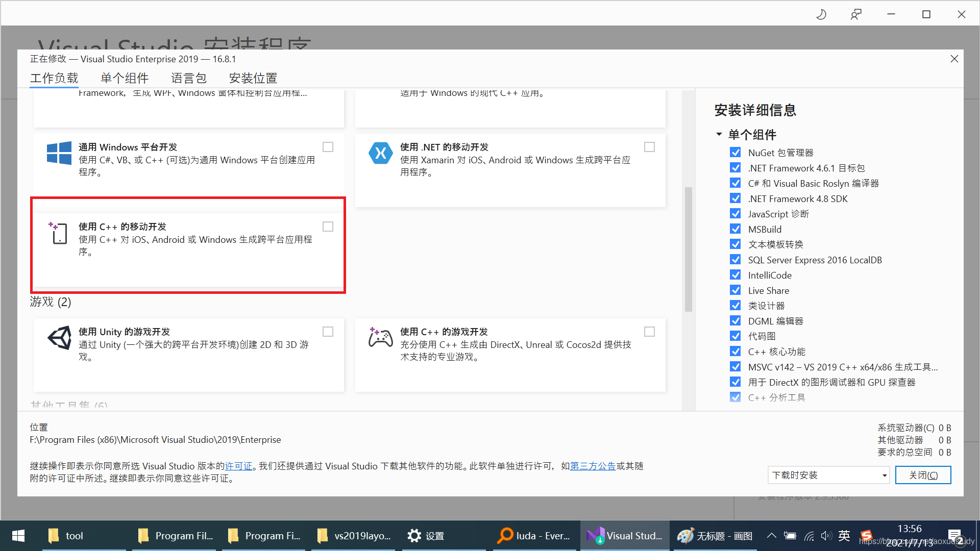Image resolution: width=980 pixels, height=551 pixels.
Task: Check the Unity game development workload checkbox
Action: tap(328, 332)
